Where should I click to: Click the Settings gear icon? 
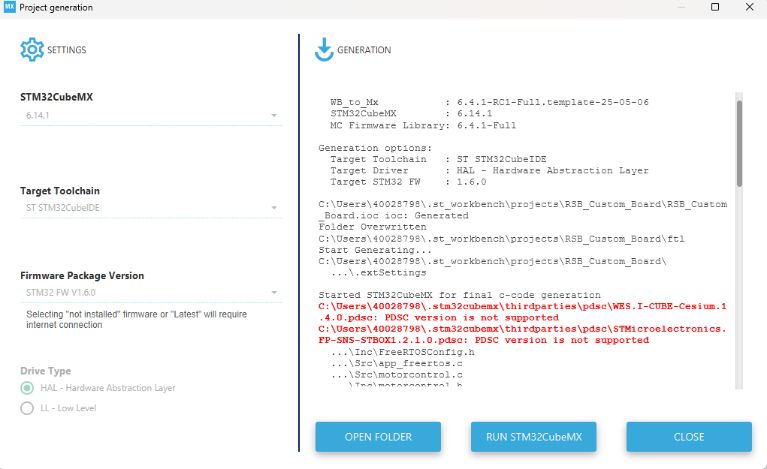(x=32, y=49)
